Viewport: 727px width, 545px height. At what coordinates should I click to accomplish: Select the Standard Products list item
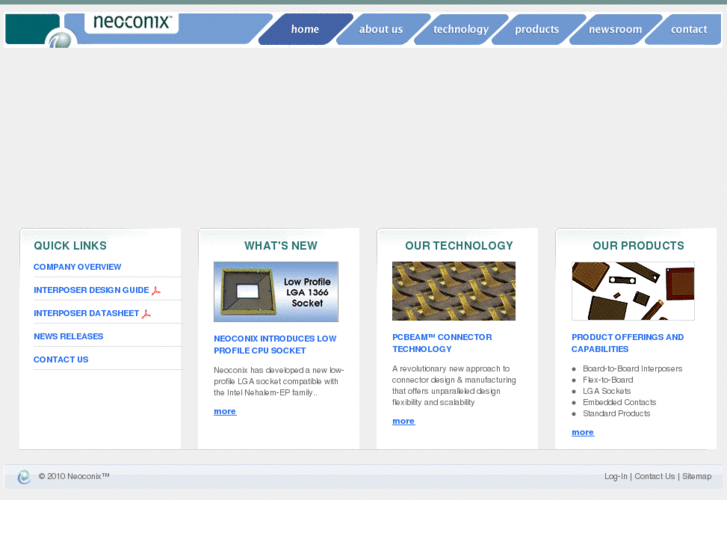(617, 413)
